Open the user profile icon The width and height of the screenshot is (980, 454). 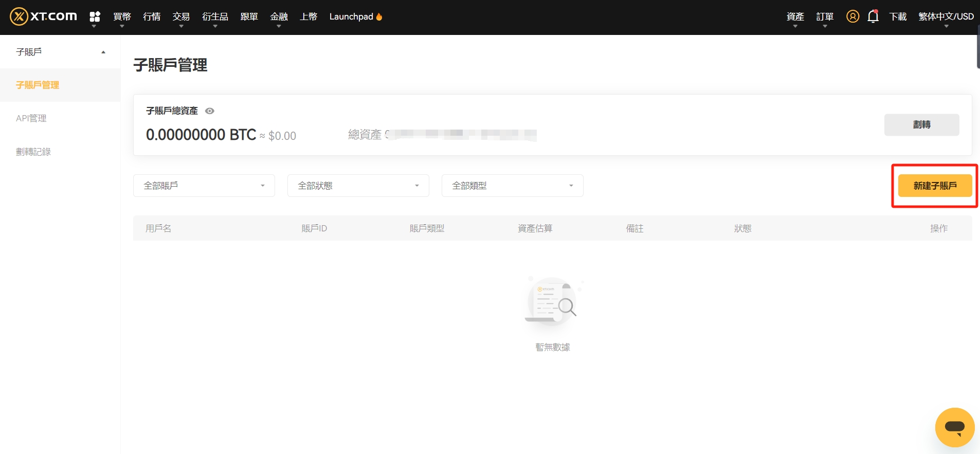click(852, 16)
